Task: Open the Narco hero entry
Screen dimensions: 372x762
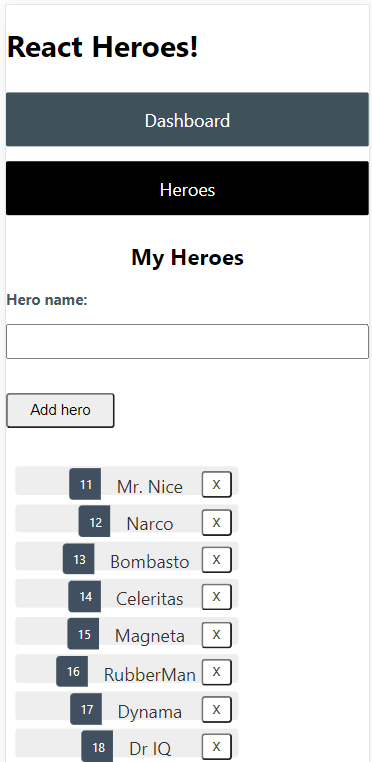Action: point(126,519)
